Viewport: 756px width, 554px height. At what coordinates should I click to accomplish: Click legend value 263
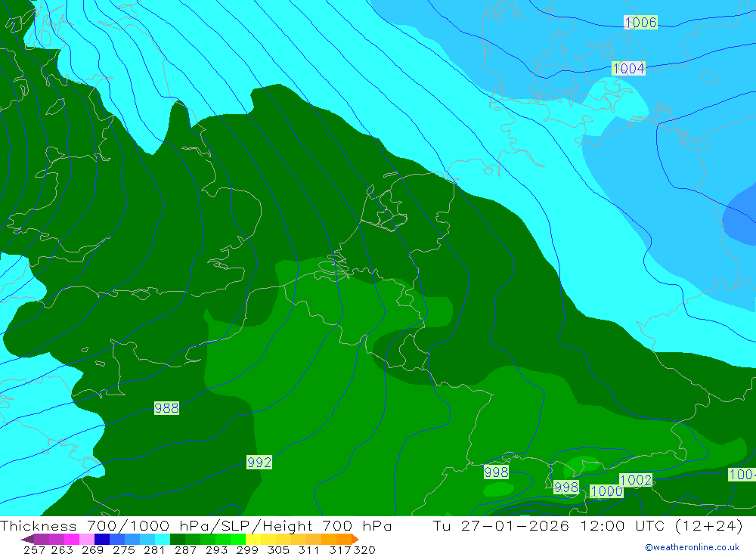[62, 549]
